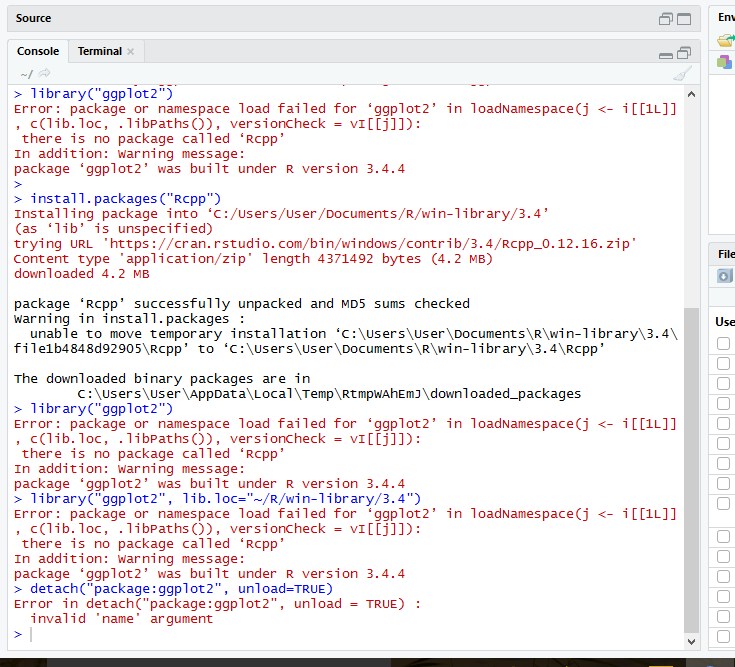Image resolution: width=735 pixels, height=667 pixels.
Task: Click the AppData Temp downloaded_packages path
Action: (329, 394)
